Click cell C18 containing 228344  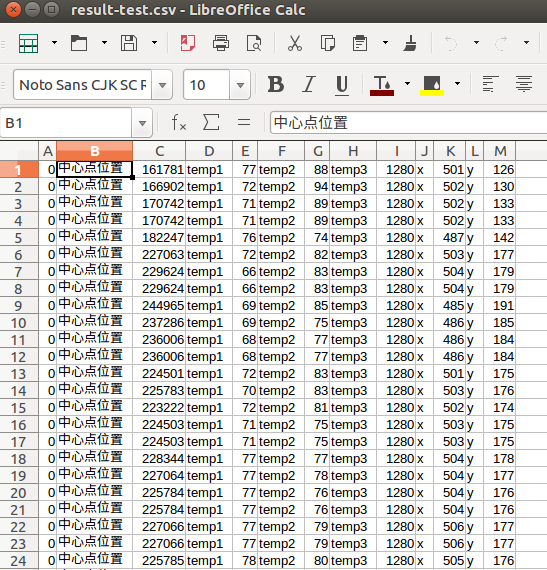159,459
